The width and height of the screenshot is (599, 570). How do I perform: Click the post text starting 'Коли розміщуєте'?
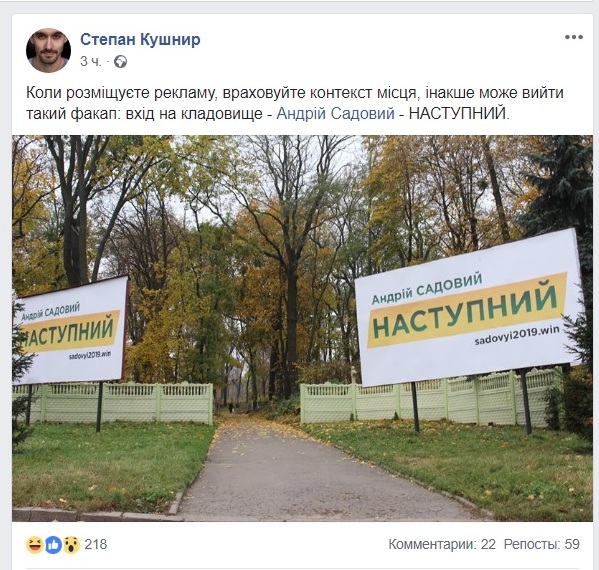tap(295, 103)
